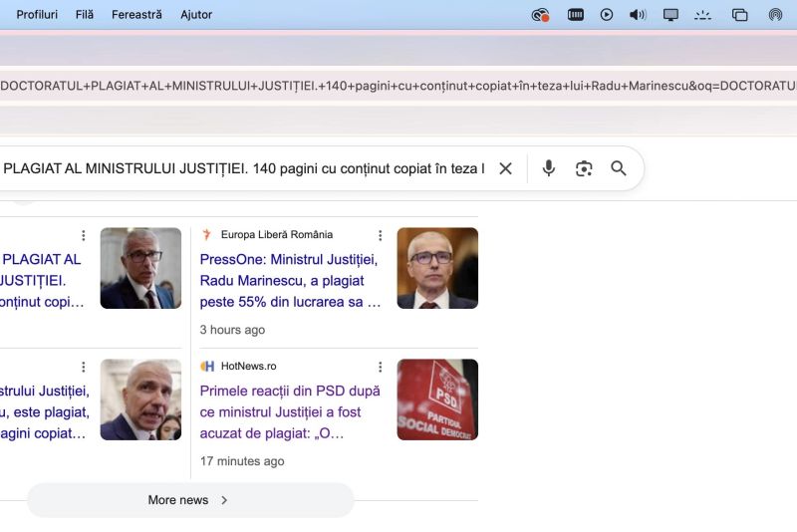
Task: Click in the browser address bar URL
Action: point(398,87)
